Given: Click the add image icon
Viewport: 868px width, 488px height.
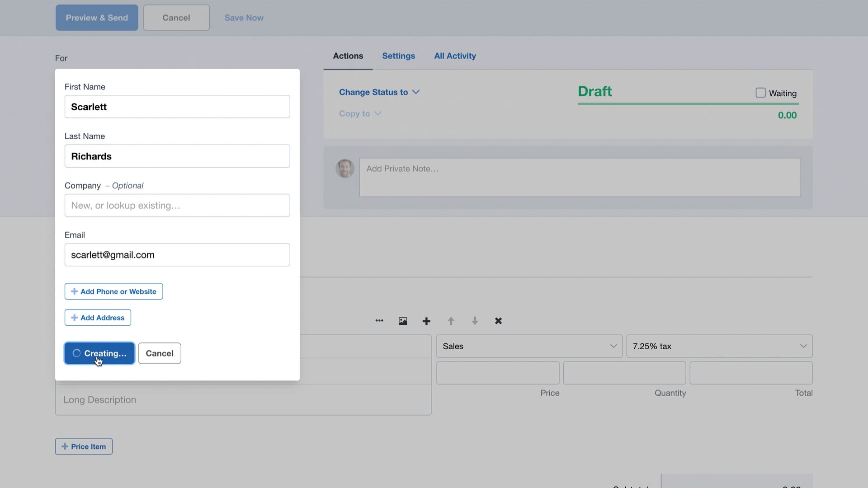Looking at the screenshot, I should (x=402, y=321).
